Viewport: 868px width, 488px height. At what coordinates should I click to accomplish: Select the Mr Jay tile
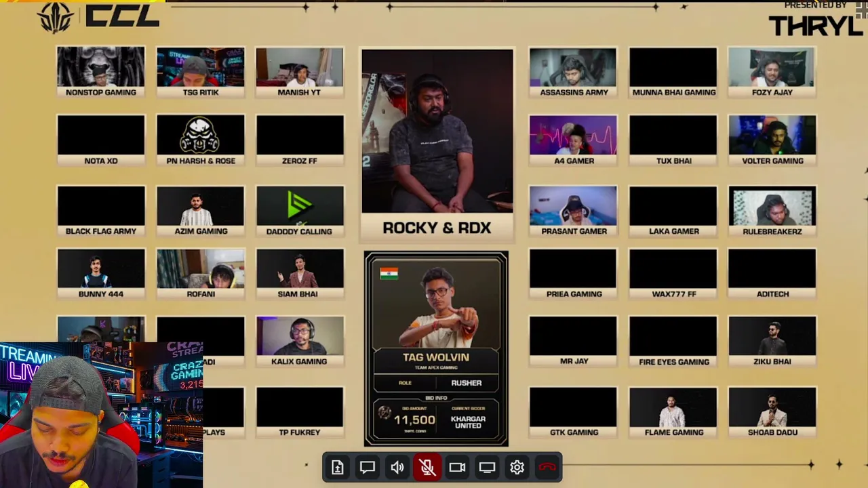tap(573, 342)
